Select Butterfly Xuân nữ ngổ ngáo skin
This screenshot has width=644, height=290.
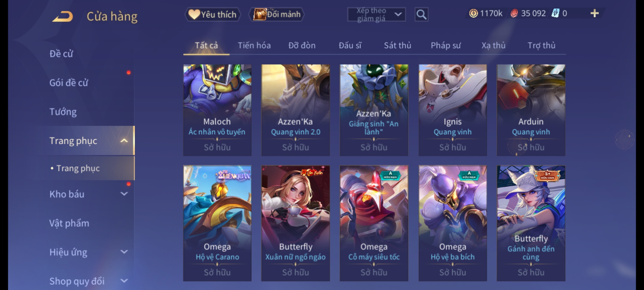[x=295, y=223]
